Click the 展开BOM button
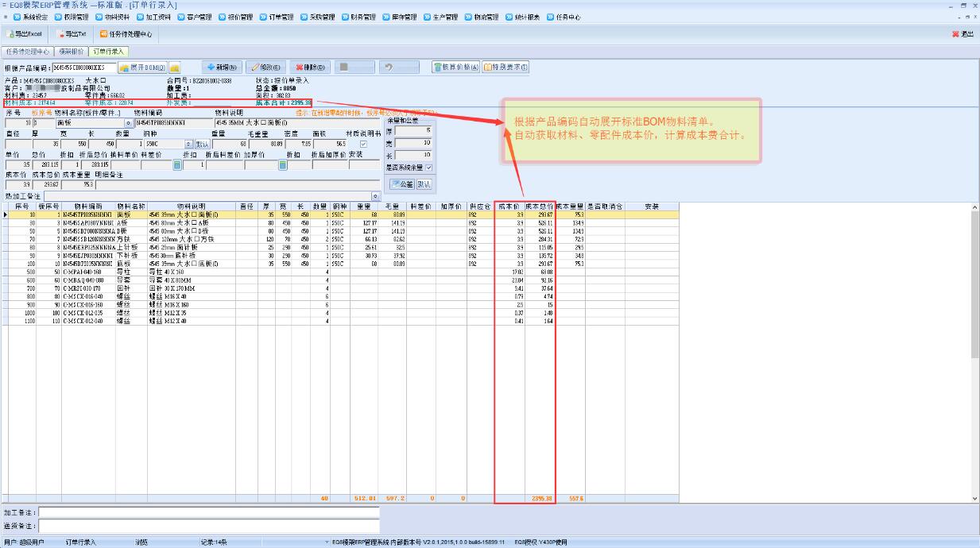The width and height of the screenshot is (980, 548). point(141,68)
